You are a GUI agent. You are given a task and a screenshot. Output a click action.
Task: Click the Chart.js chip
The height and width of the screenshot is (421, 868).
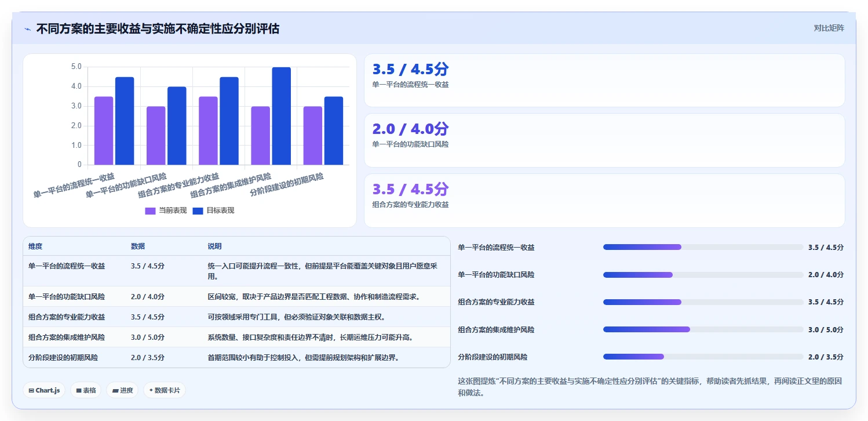(44, 390)
